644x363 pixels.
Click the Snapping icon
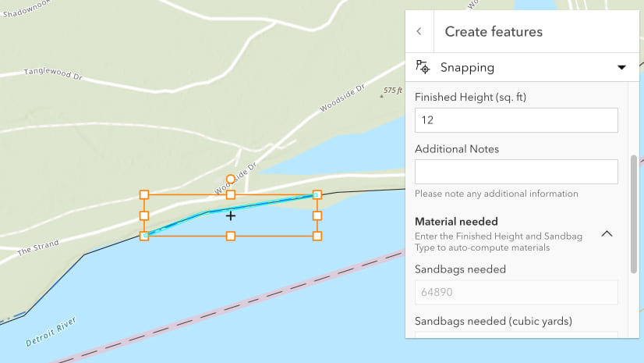pos(423,67)
